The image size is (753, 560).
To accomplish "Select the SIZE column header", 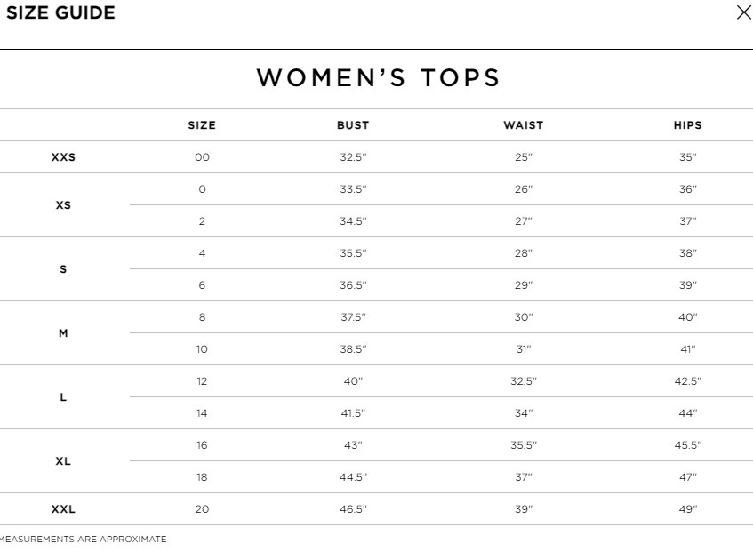I will 202,125.
